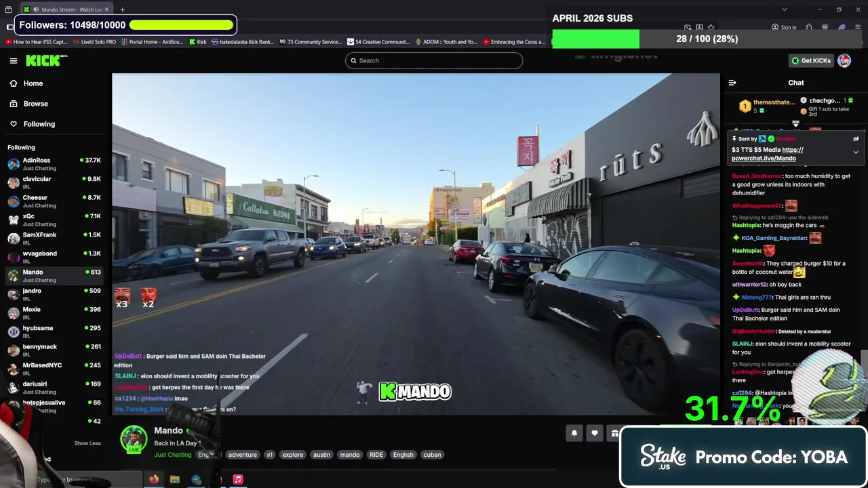The width and height of the screenshot is (868, 488).
Task: Click browser Sign in button
Action: click(x=784, y=27)
